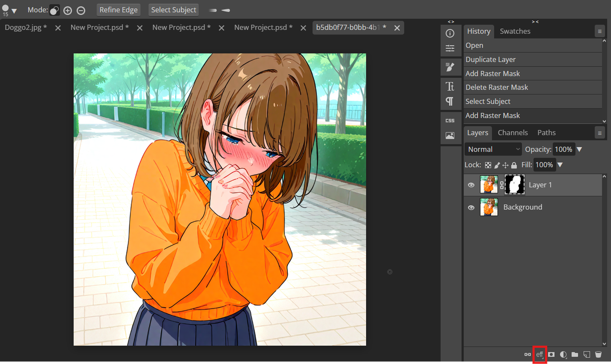Toggle lock position

point(506,165)
